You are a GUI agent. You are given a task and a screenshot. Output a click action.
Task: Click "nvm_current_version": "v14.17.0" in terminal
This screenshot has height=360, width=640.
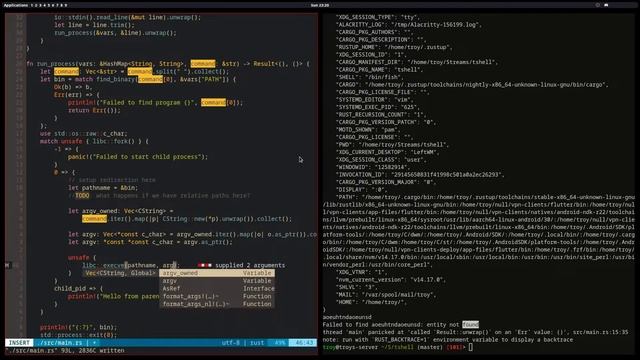391,280
